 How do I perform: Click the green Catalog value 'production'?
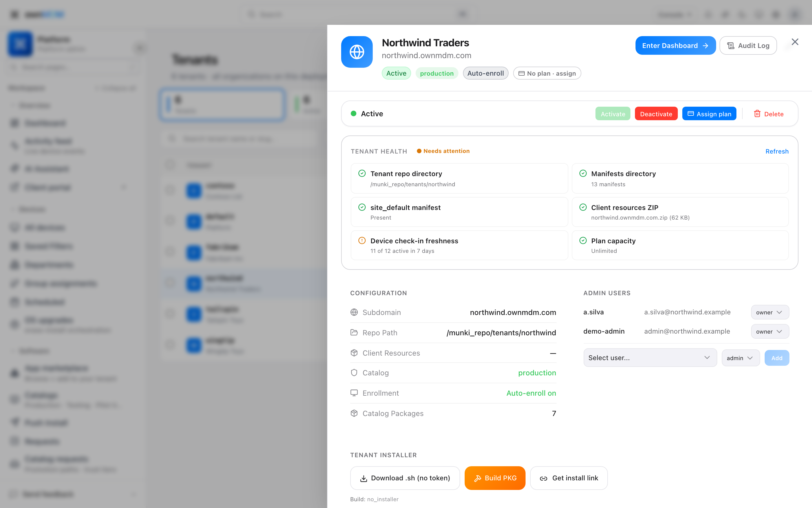[x=537, y=373]
